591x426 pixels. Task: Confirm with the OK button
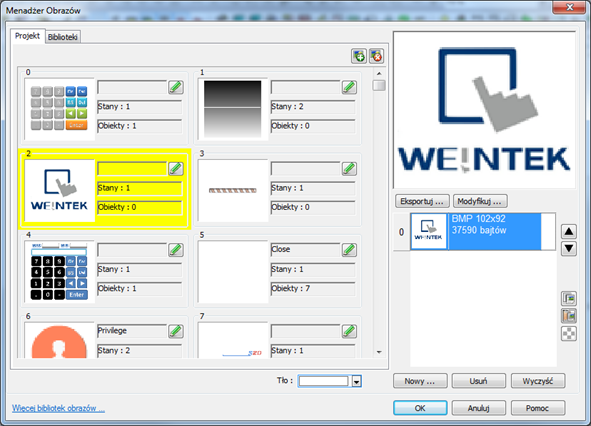click(x=420, y=408)
